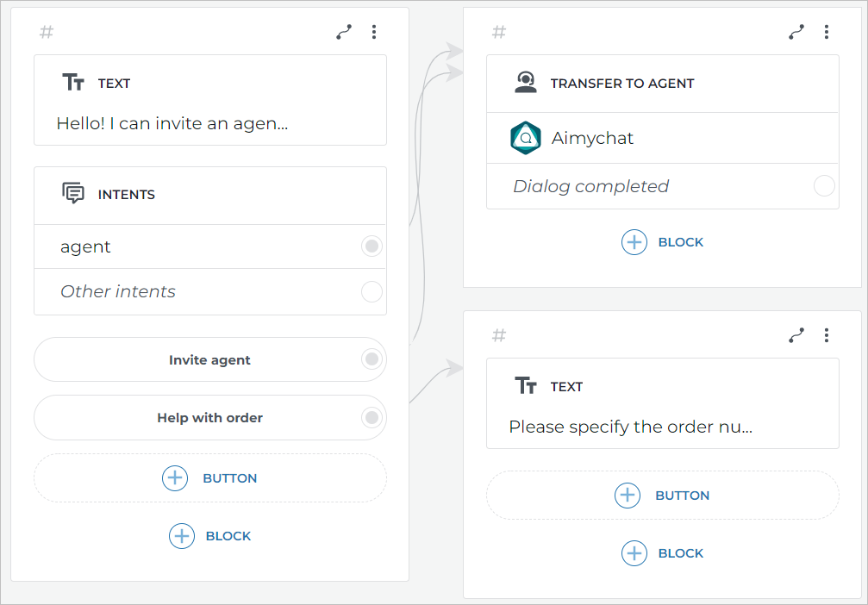868x605 pixels.
Task: Add a button below the order number text
Action: coord(662,496)
